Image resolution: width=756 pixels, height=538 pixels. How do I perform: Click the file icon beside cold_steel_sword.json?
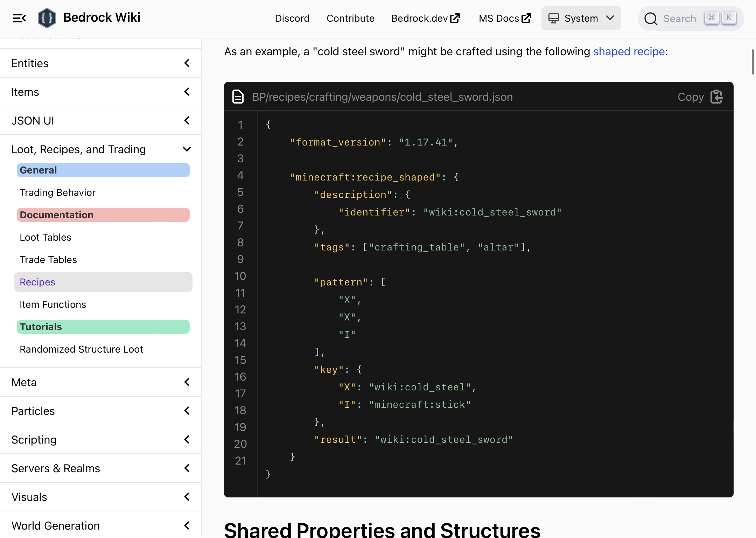(238, 97)
